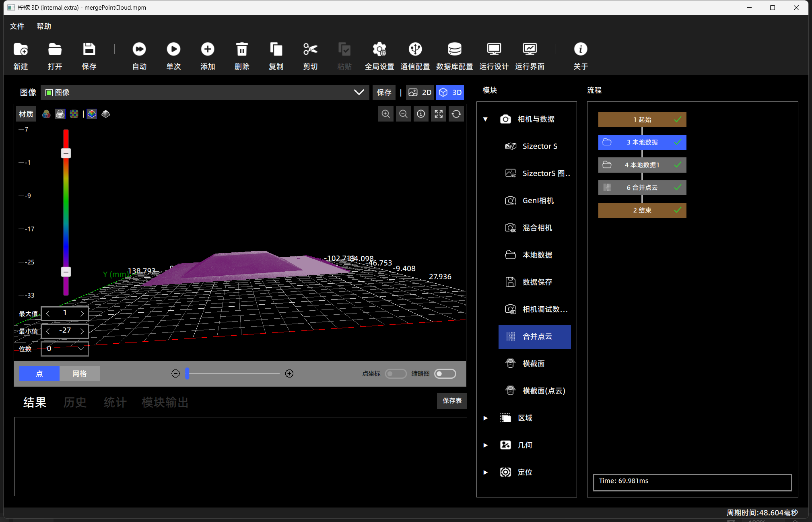Image resolution: width=812 pixels, height=522 pixels.
Task: Click the 保存表 button
Action: point(452,401)
